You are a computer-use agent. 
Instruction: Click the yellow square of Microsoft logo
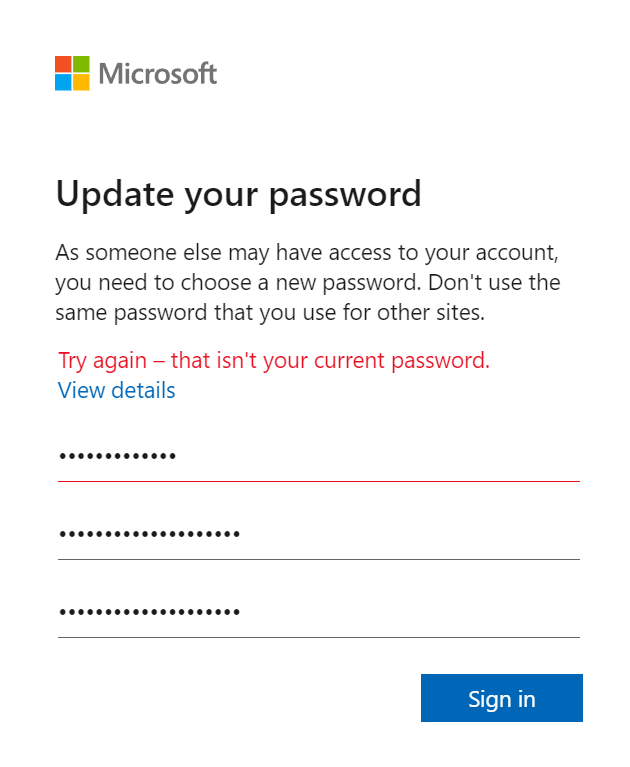click(x=81, y=82)
